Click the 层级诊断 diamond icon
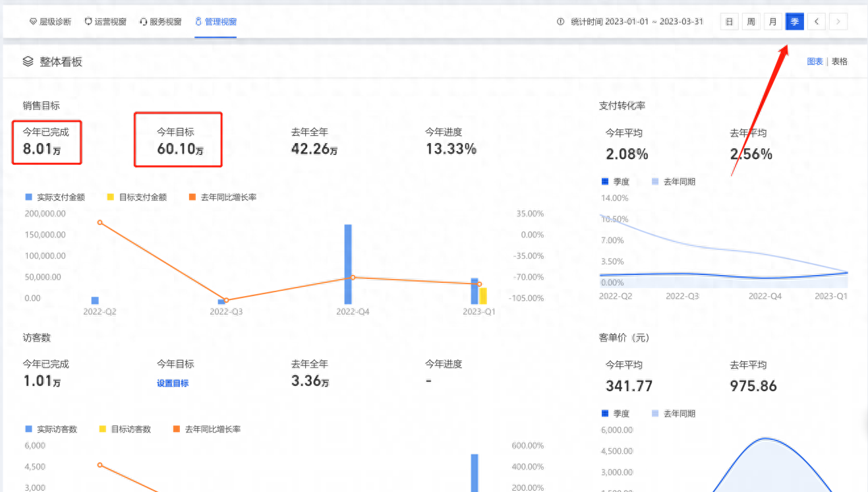Screen dimensions: 868x492 click(x=33, y=22)
